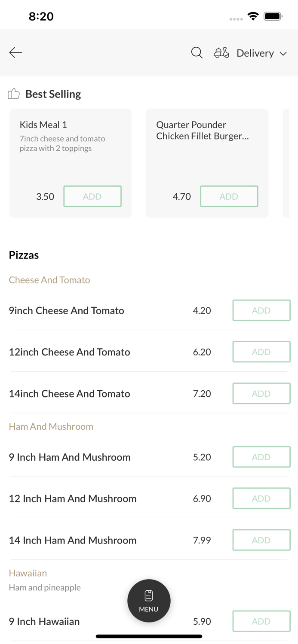298x644 pixels.
Task: Open the search magnifier icon
Action: (197, 52)
